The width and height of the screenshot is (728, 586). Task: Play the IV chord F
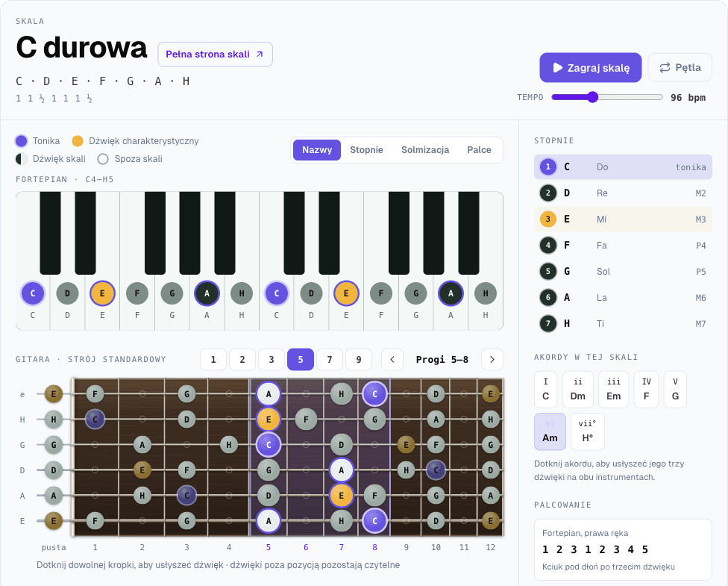[646, 390]
